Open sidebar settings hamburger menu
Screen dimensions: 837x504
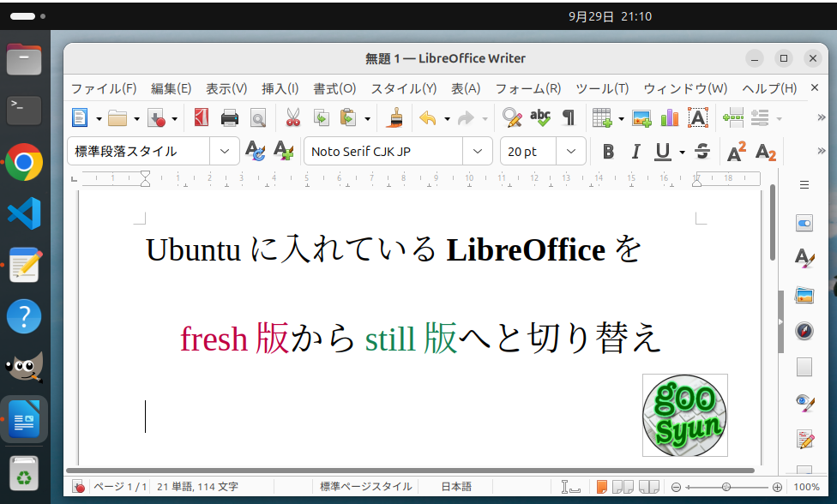point(804,185)
